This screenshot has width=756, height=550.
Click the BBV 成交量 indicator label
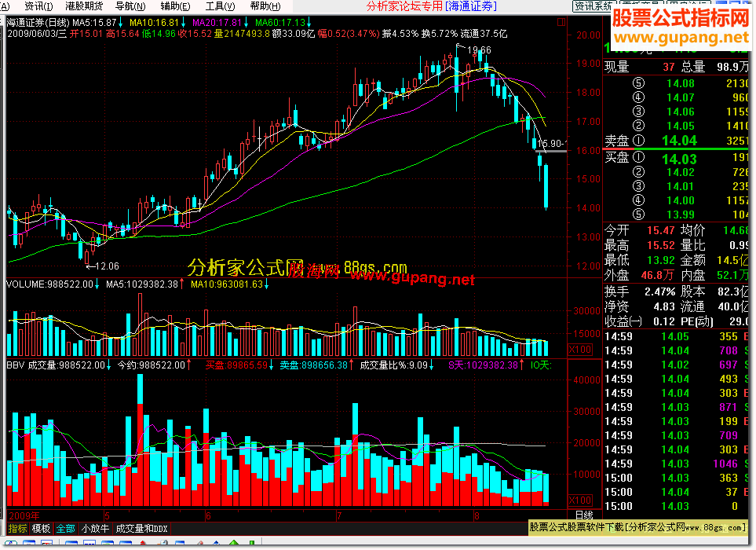click(56, 365)
